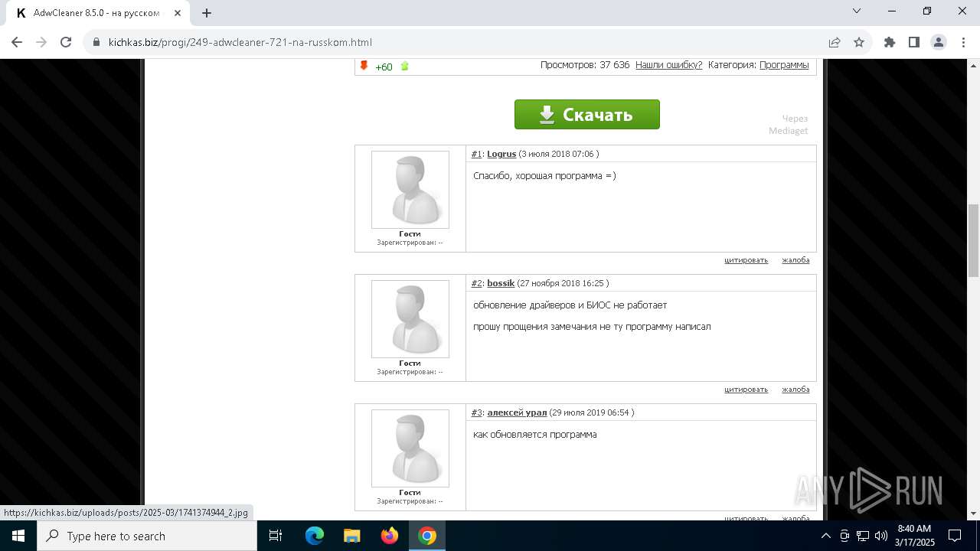Click Logrus avatar image
This screenshot has width=980, height=551.
pos(410,190)
